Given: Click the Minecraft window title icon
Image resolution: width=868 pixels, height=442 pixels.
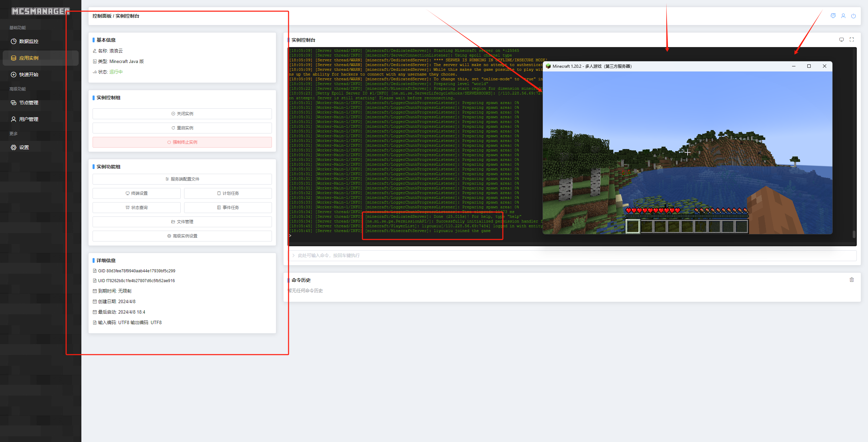Looking at the screenshot, I should click(x=548, y=66).
